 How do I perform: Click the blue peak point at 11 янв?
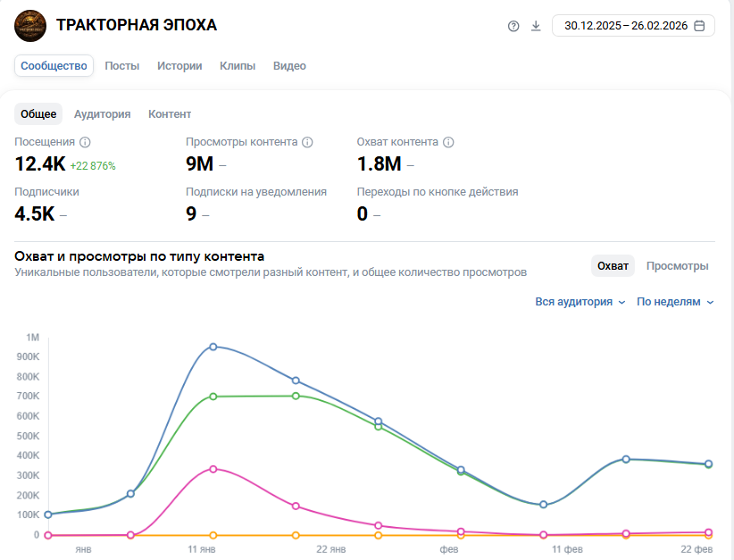coord(213,347)
